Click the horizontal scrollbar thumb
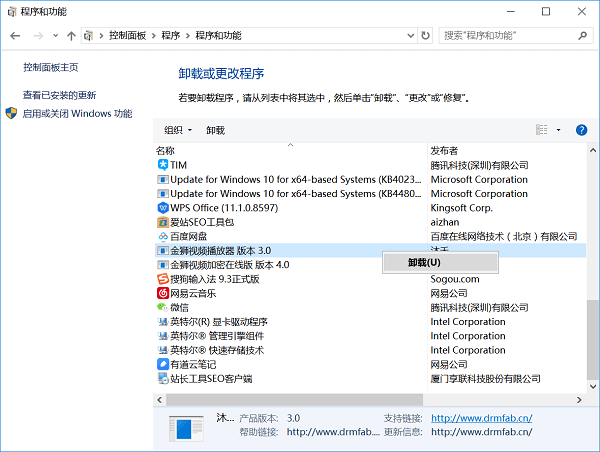 point(295,400)
